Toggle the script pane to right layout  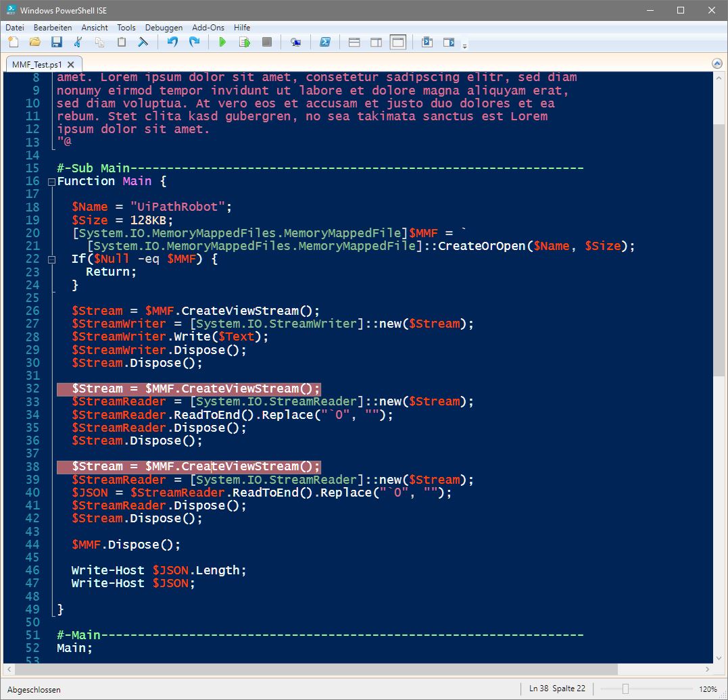(376, 41)
